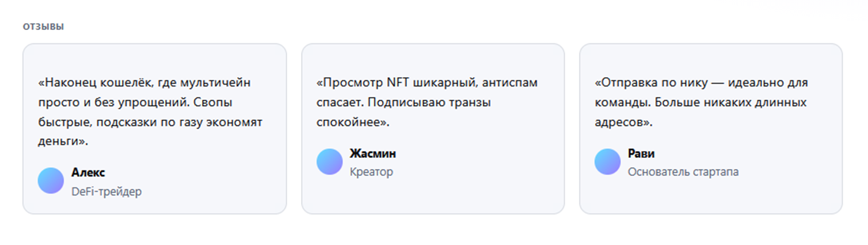Click Alex's gradient avatar circle
The image size is (868, 245).
pyautogui.click(x=51, y=181)
